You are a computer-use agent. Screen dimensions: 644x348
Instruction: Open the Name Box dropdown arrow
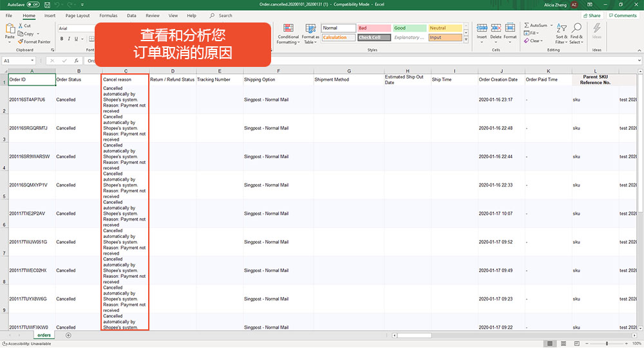point(32,60)
